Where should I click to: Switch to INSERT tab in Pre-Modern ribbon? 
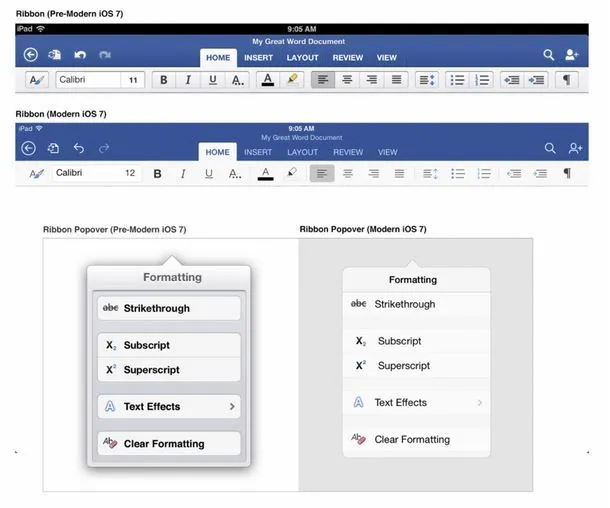pos(258,58)
